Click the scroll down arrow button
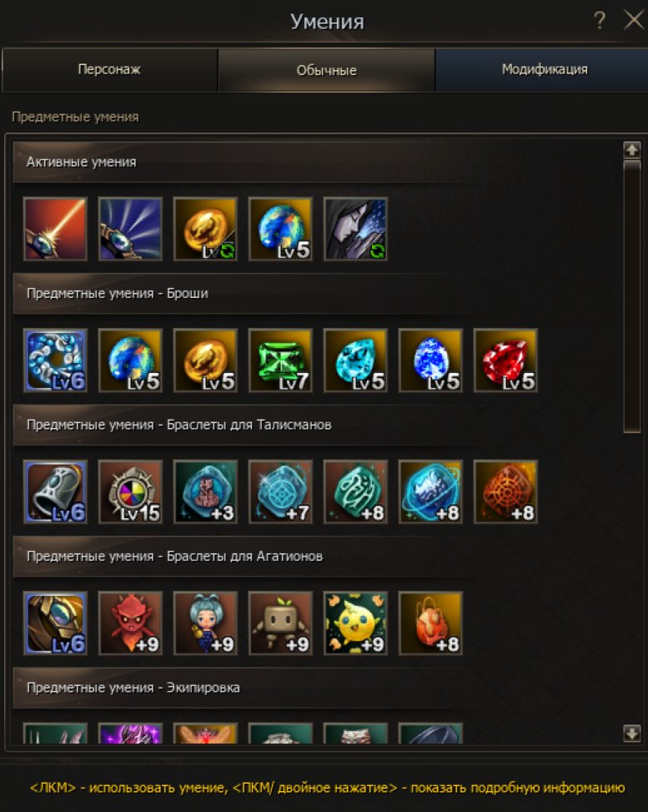 click(632, 734)
